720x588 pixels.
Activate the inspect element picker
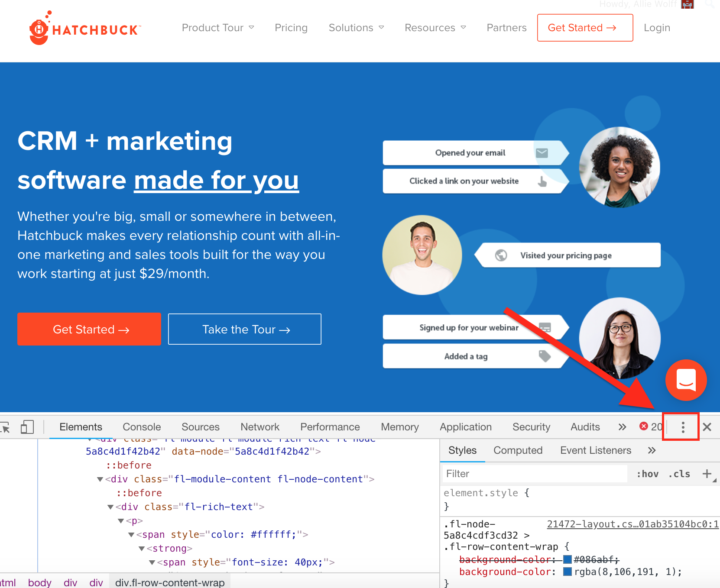click(5, 427)
